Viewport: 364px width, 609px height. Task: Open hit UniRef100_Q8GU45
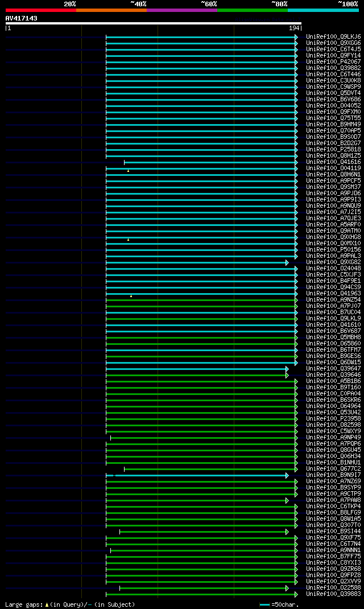(333, 450)
